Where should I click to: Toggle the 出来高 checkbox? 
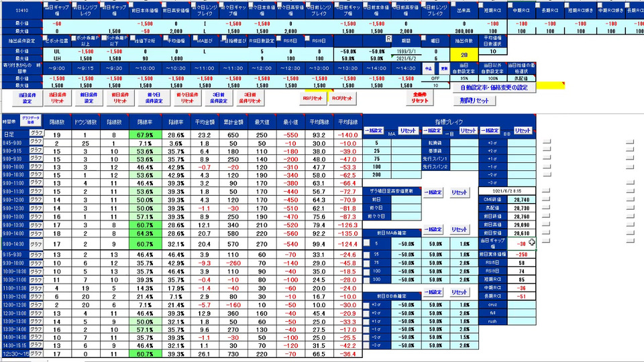point(453,5)
